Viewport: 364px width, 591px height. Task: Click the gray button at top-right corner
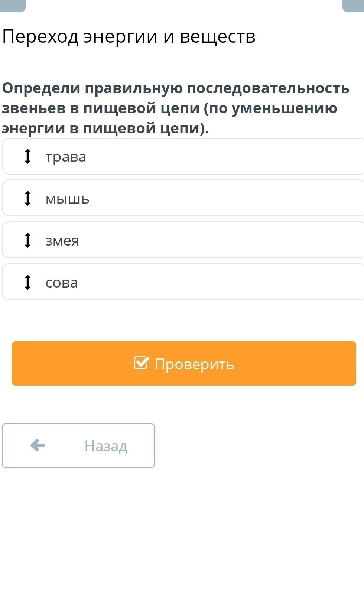(353, 5)
